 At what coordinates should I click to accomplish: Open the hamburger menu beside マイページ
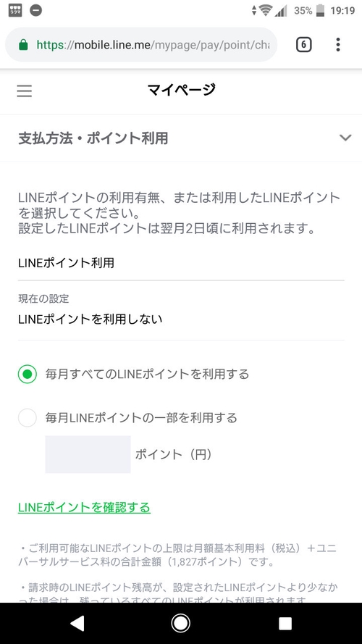[24, 91]
